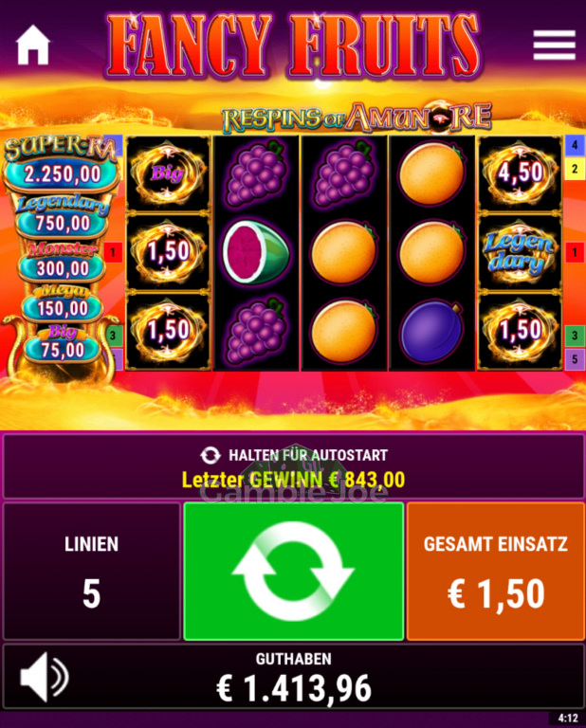Click the 4,50 ring symbol
The height and width of the screenshot is (728, 586).
tap(519, 173)
